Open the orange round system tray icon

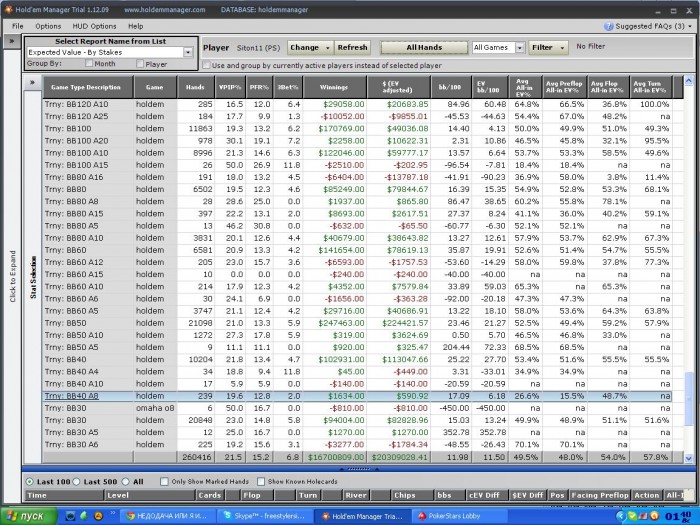tap(654, 516)
